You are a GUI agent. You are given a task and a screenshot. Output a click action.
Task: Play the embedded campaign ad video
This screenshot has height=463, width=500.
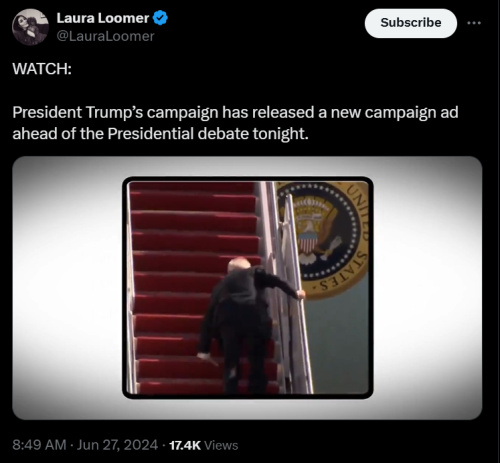(247, 288)
